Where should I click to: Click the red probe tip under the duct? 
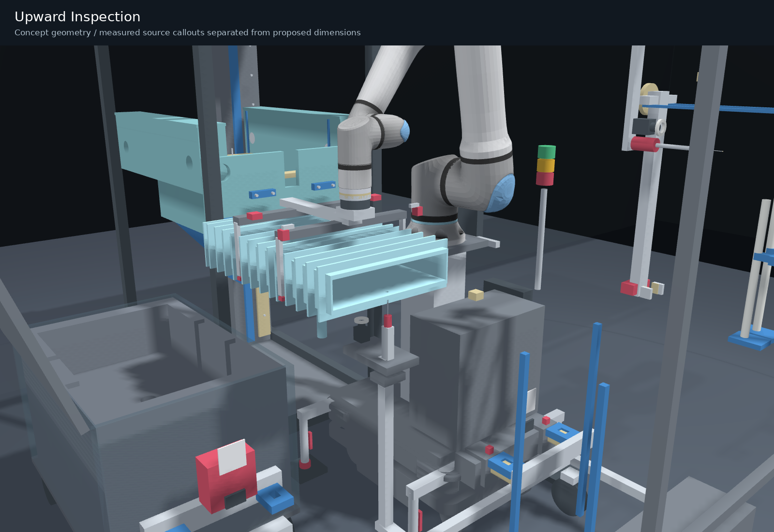(388, 321)
